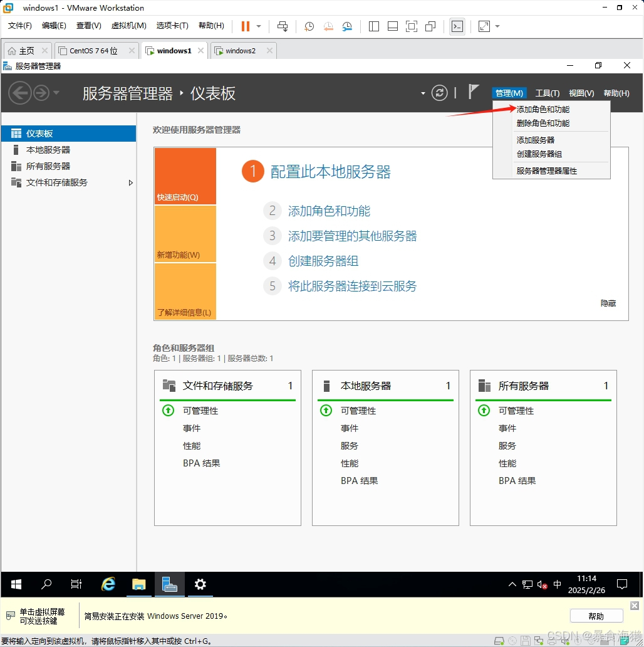Image resolution: width=644 pixels, height=647 pixels.
Task: Open the taskbar search icon
Action: pos(46,584)
